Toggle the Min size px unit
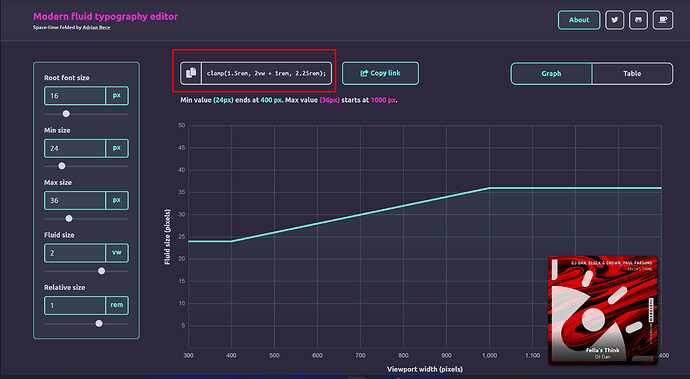The image size is (690, 379). pyautogui.click(x=117, y=148)
